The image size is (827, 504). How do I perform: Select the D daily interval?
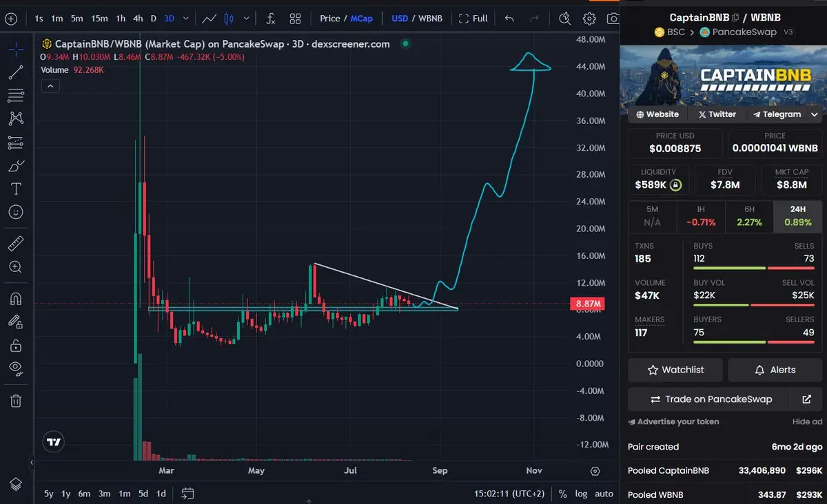[154, 19]
